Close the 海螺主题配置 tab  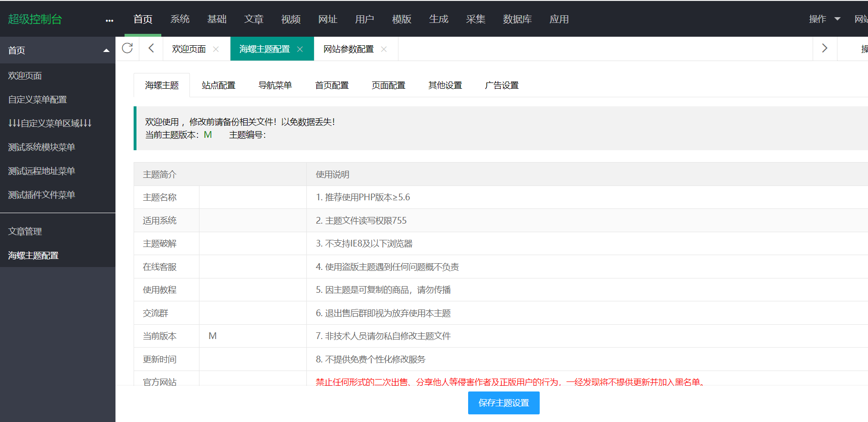[300, 49]
